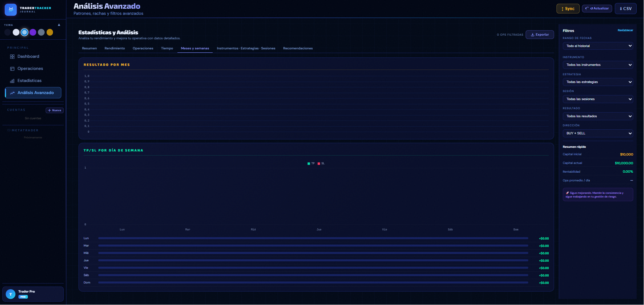Screen dimensions: 644x305
Task: Click the Dom row +$0.00 value
Action: pos(544,283)
